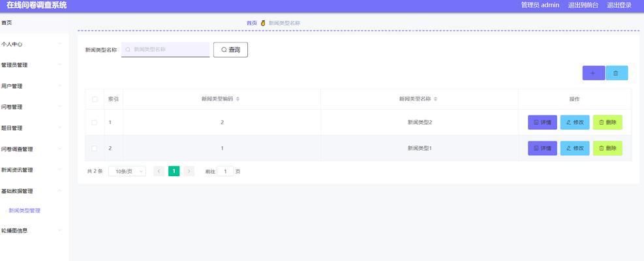Image resolution: width=644 pixels, height=261 pixels.
Task: Click 修改 for 新闻类型1 row
Action: click(x=575, y=148)
